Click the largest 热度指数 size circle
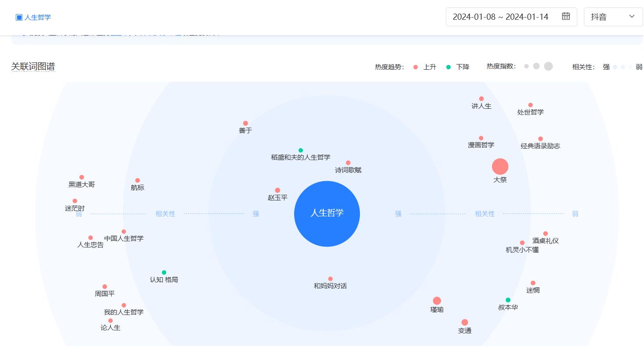 tap(548, 66)
